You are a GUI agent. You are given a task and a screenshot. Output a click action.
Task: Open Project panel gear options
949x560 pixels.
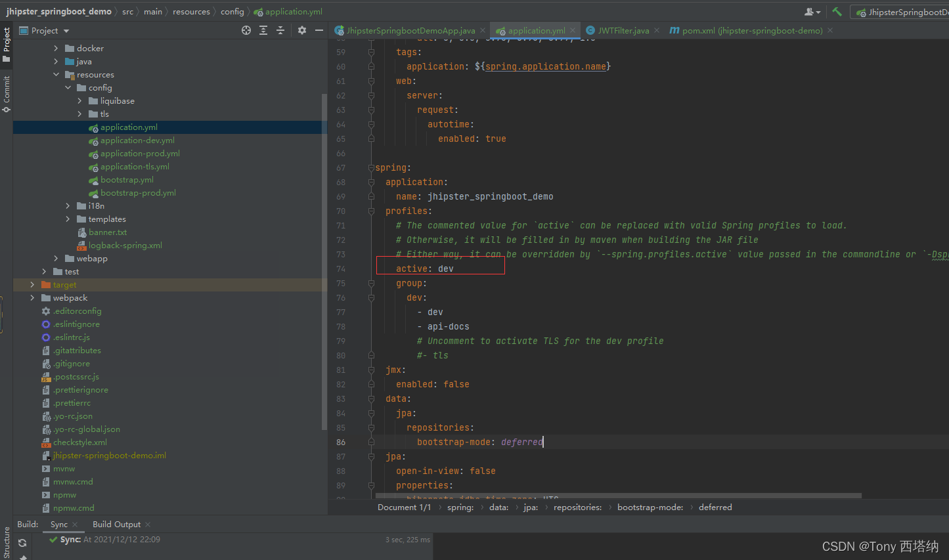(302, 30)
